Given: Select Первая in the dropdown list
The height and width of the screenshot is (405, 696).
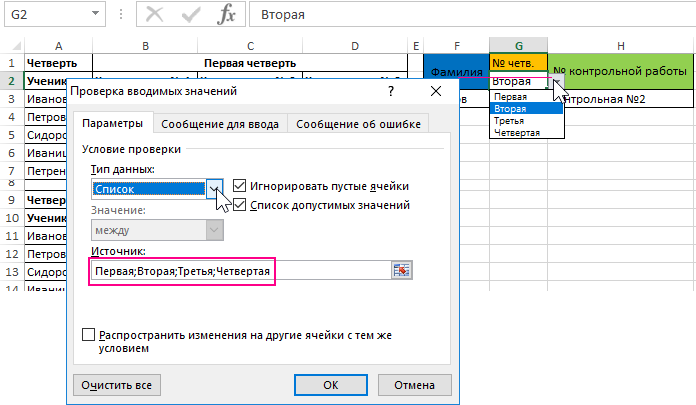Looking at the screenshot, I should point(526,97).
